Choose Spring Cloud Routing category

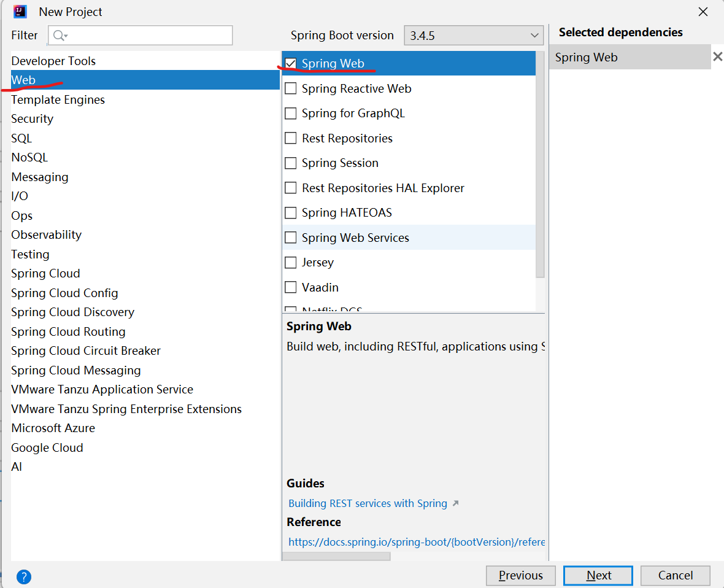click(x=145, y=331)
